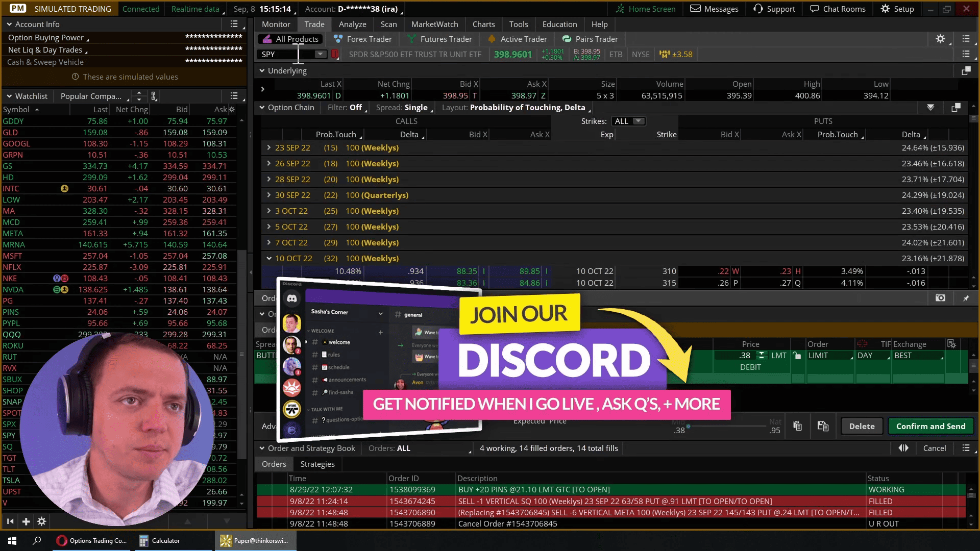Open the Windows Start menu
The image size is (980, 551).
(12, 541)
